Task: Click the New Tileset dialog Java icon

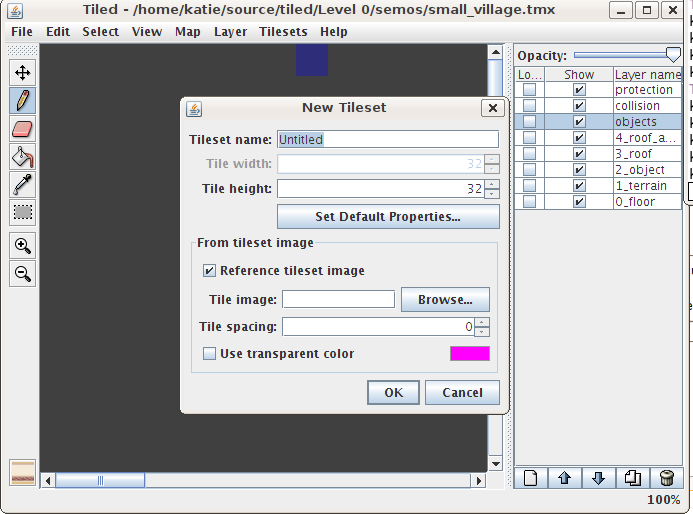Action: point(194,108)
